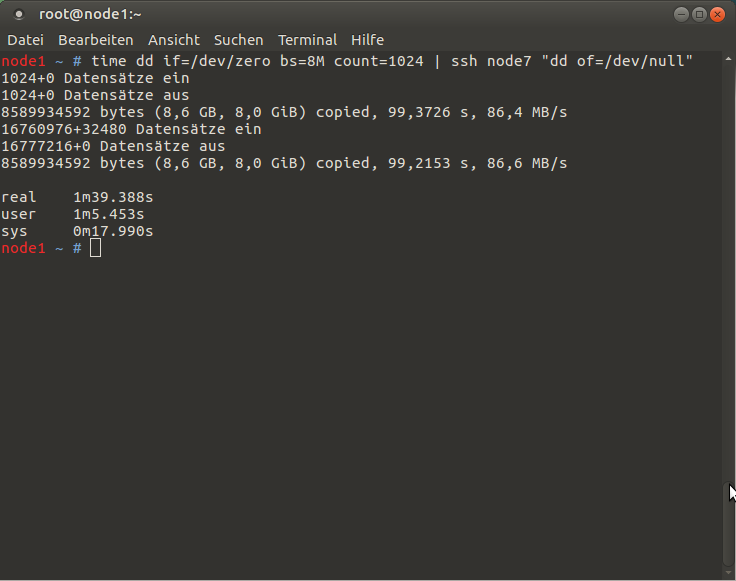Open the Terminal menu

(x=307, y=40)
